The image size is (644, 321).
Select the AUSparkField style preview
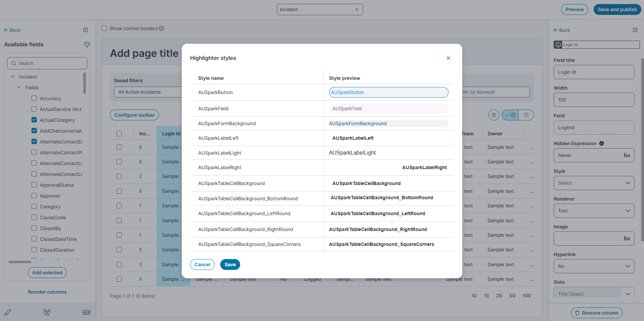click(389, 109)
